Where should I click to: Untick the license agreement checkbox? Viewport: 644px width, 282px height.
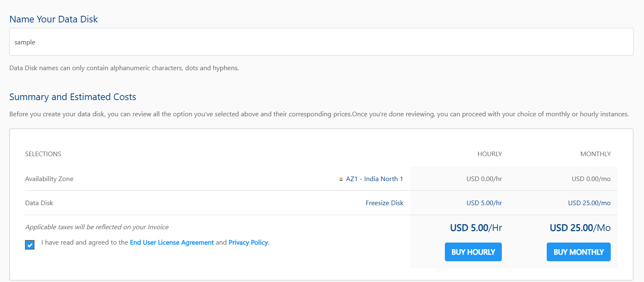(30, 245)
